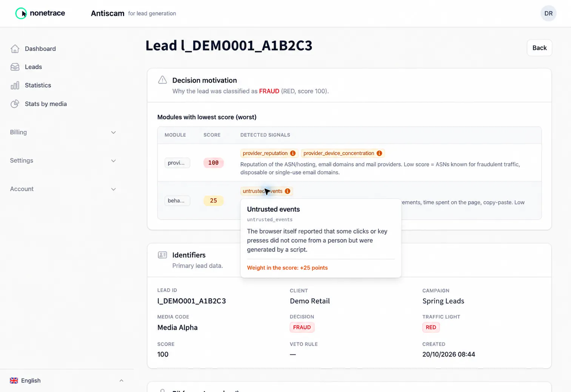Click the nonetrace brand name
The image size is (571, 392).
48,13
